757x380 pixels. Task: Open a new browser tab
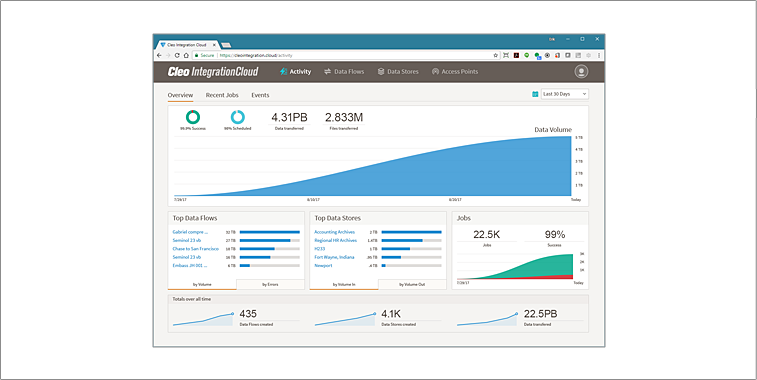[226, 45]
